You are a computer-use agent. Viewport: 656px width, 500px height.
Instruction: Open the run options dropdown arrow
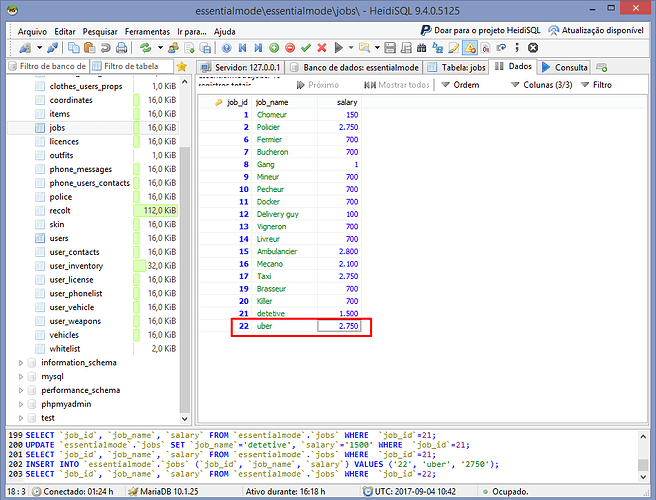[351, 48]
